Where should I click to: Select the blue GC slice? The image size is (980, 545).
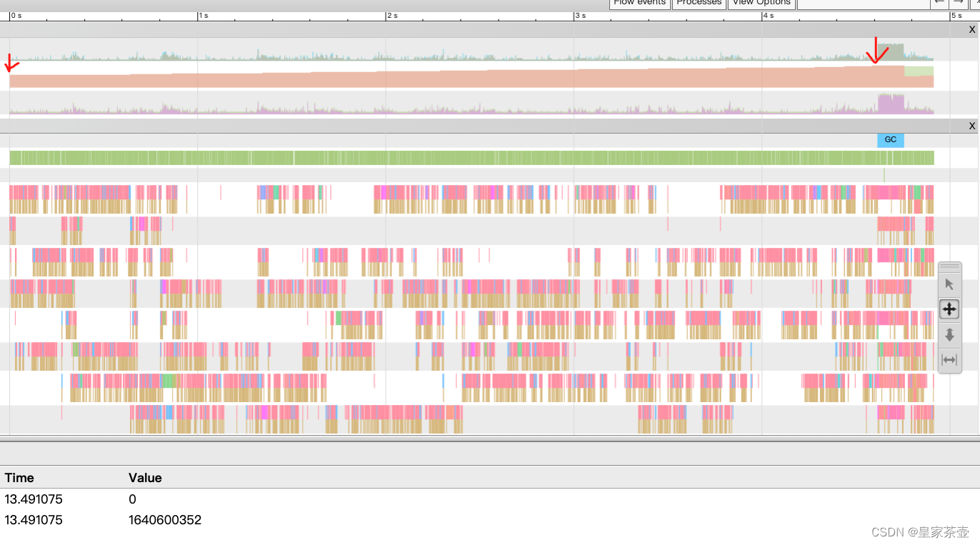point(891,140)
